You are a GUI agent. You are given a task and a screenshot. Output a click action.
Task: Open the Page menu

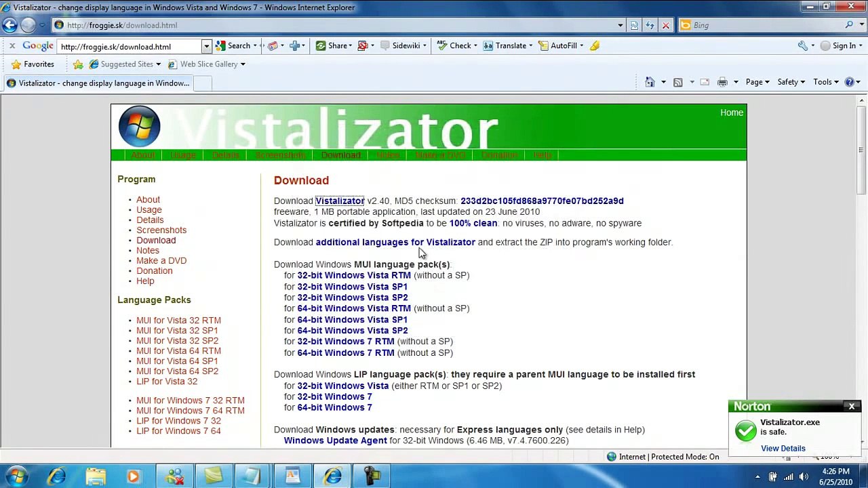click(x=757, y=82)
